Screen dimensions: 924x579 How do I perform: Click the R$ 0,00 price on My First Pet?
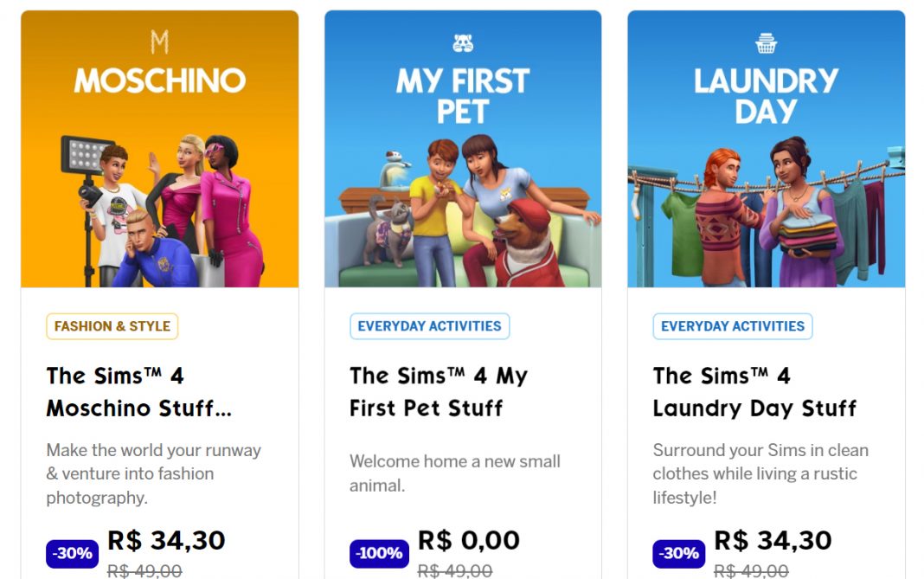[x=470, y=540]
